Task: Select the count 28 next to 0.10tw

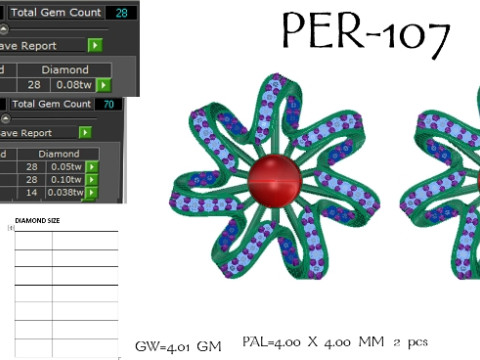Action: click(x=31, y=180)
